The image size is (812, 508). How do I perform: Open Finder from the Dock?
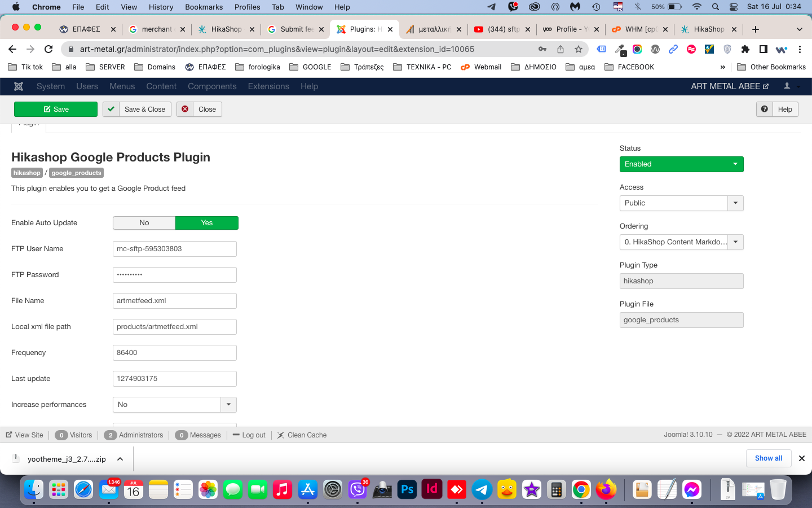tap(34, 489)
